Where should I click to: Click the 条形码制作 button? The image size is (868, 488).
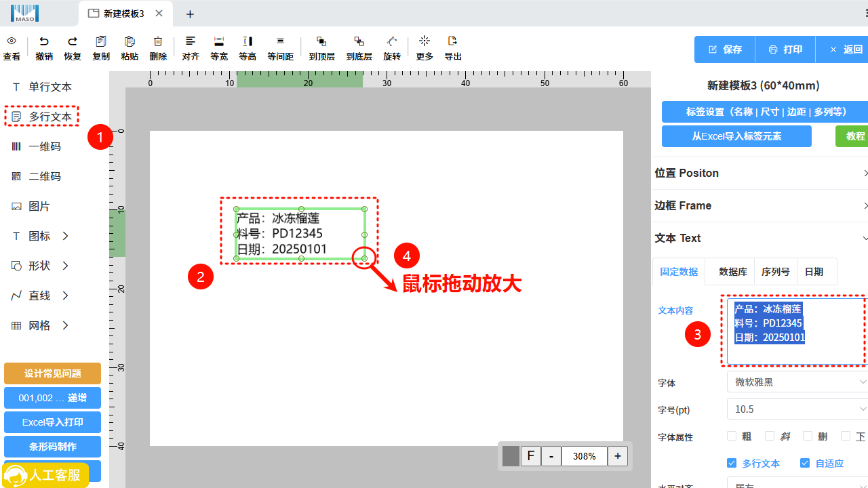tap(52, 447)
